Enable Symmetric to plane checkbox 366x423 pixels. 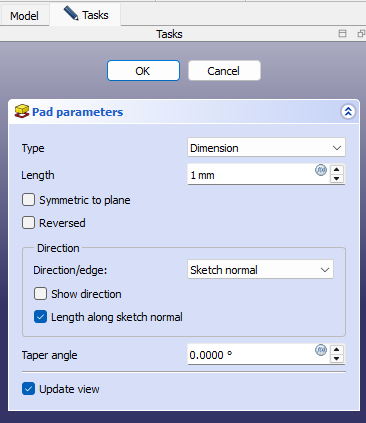(x=28, y=200)
